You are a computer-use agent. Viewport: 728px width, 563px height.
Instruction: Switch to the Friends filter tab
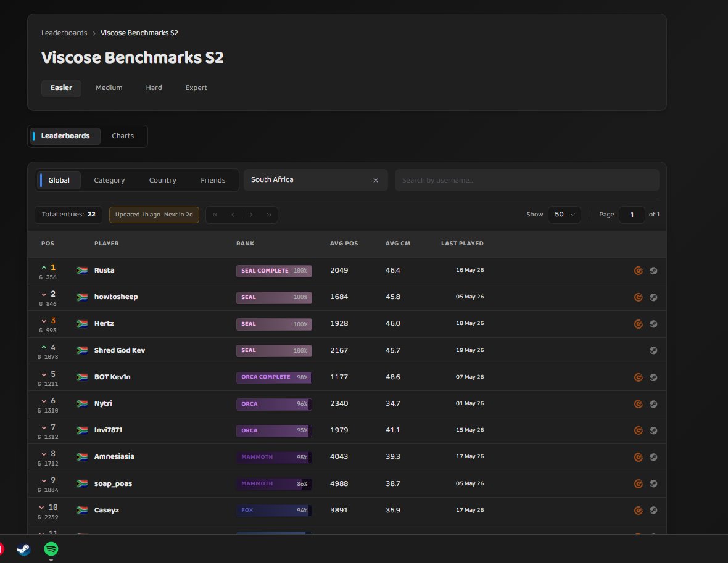[x=213, y=180]
